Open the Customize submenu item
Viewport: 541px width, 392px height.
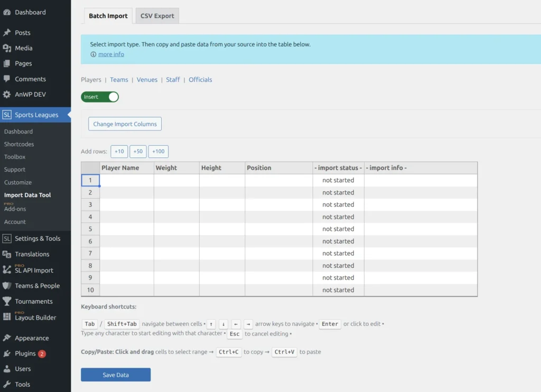point(18,183)
